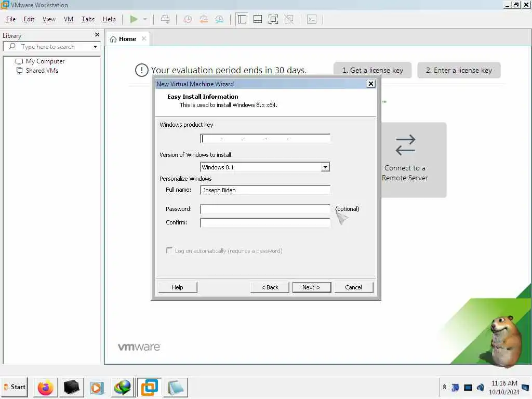Close the New Virtual Machine Wizard dialog

(x=371, y=84)
